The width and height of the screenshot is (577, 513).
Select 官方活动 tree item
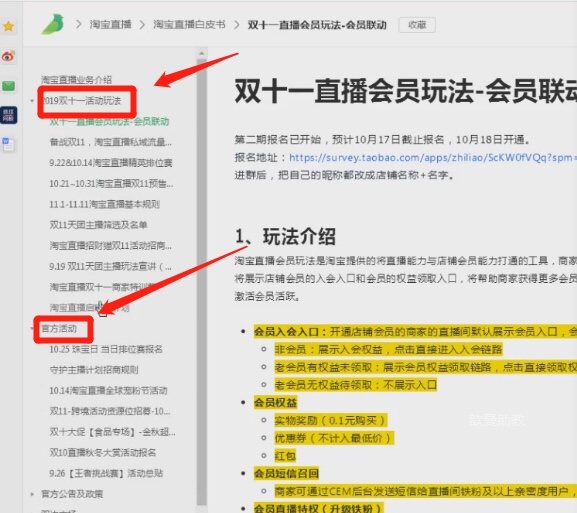click(x=59, y=328)
